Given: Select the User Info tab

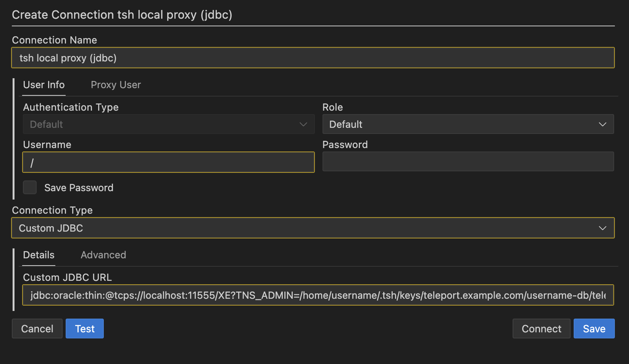Looking at the screenshot, I should tap(44, 85).
